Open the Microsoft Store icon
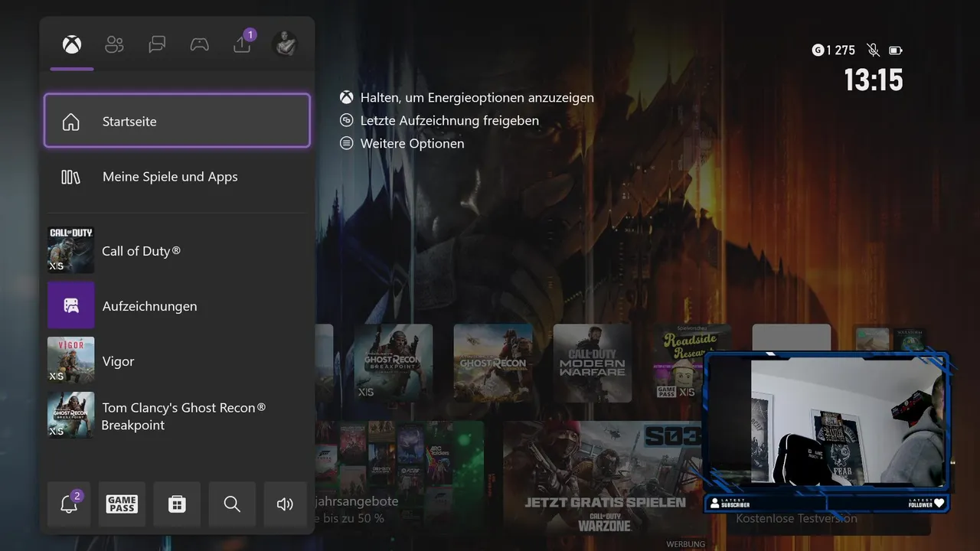The image size is (980, 551). [x=177, y=504]
